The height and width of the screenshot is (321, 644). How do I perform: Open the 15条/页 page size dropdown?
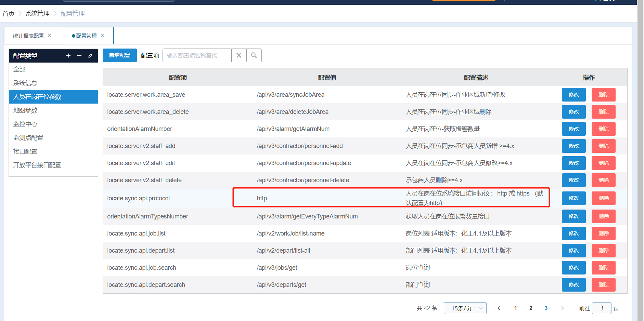[465, 308]
